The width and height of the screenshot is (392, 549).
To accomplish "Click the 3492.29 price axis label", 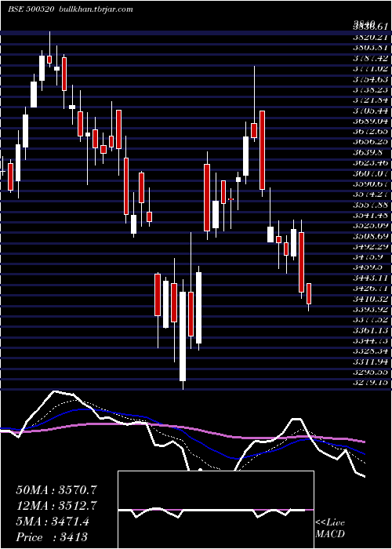I will [370, 246].
